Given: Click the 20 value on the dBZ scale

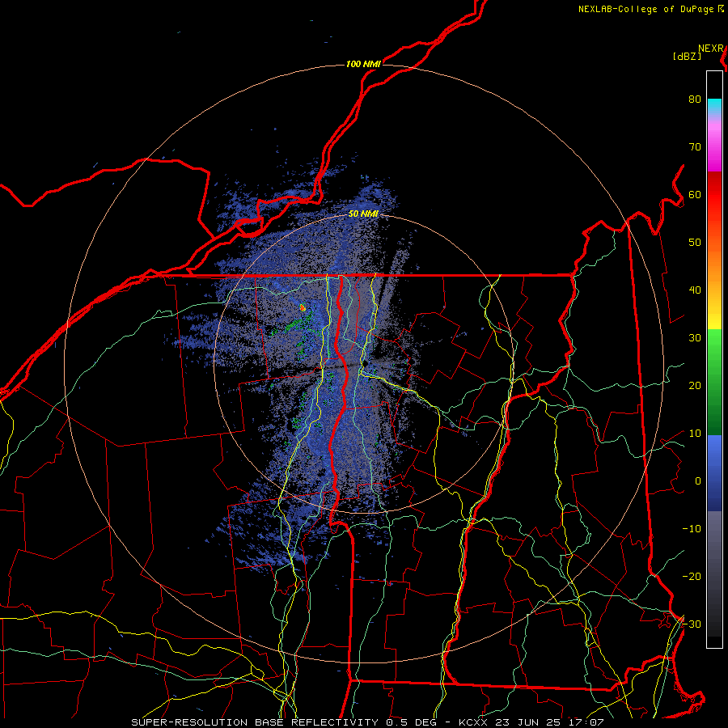Looking at the screenshot, I should [695, 386].
